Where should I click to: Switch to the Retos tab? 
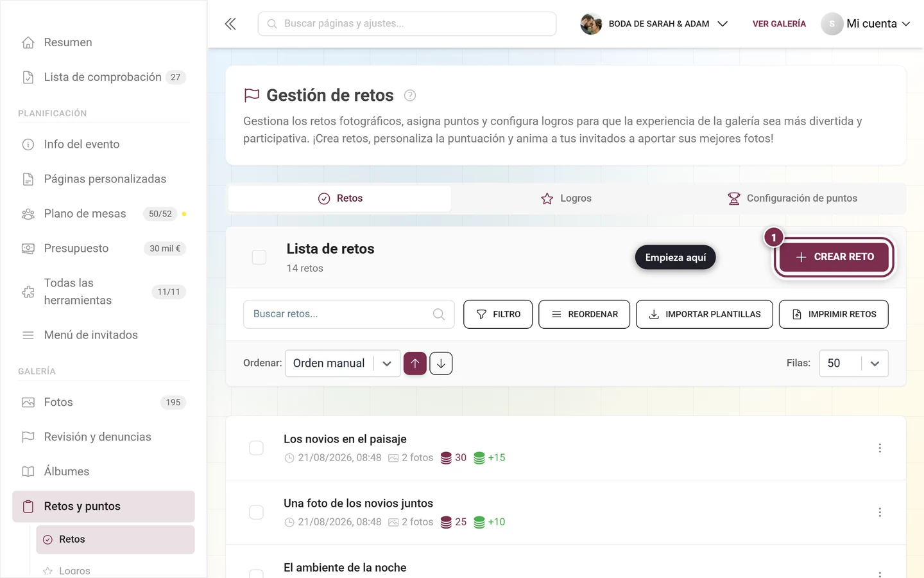340,198
